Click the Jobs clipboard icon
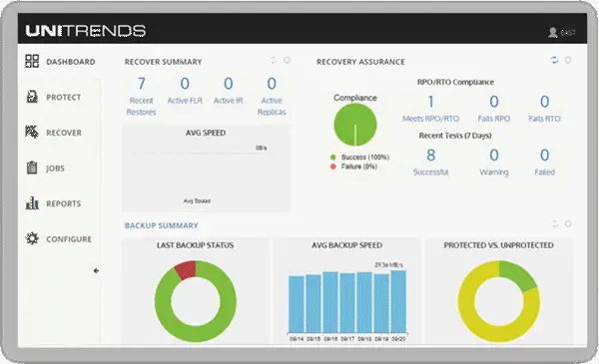This screenshot has width=599, height=364. (x=32, y=168)
